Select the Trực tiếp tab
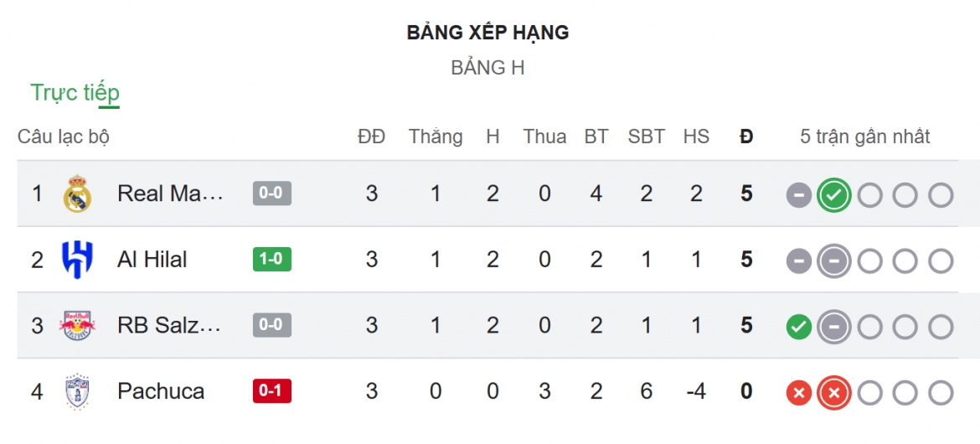Image resolution: width=980 pixels, height=444 pixels. point(75,92)
